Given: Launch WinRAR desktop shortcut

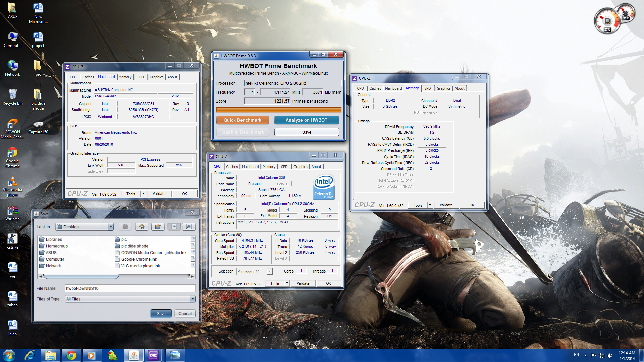Looking at the screenshot, I should pyautogui.click(x=13, y=213).
